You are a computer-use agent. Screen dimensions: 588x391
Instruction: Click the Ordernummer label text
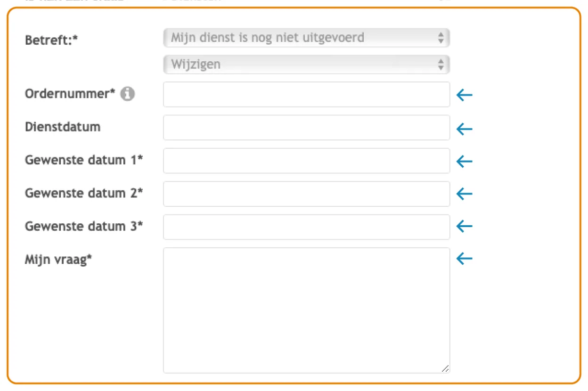pyautogui.click(x=70, y=94)
